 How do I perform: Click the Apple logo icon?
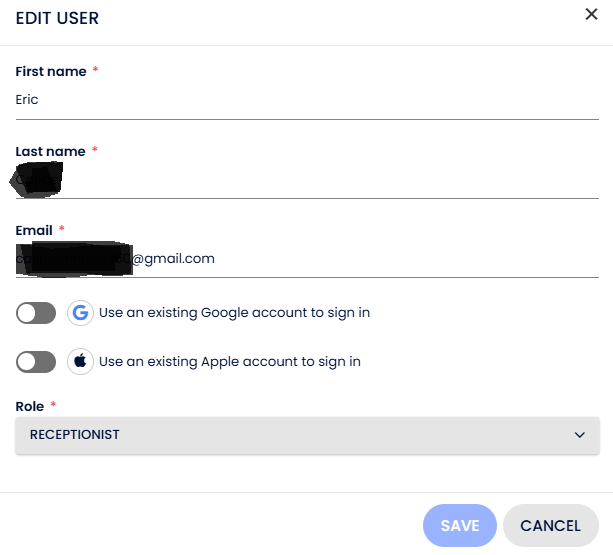coord(81,361)
